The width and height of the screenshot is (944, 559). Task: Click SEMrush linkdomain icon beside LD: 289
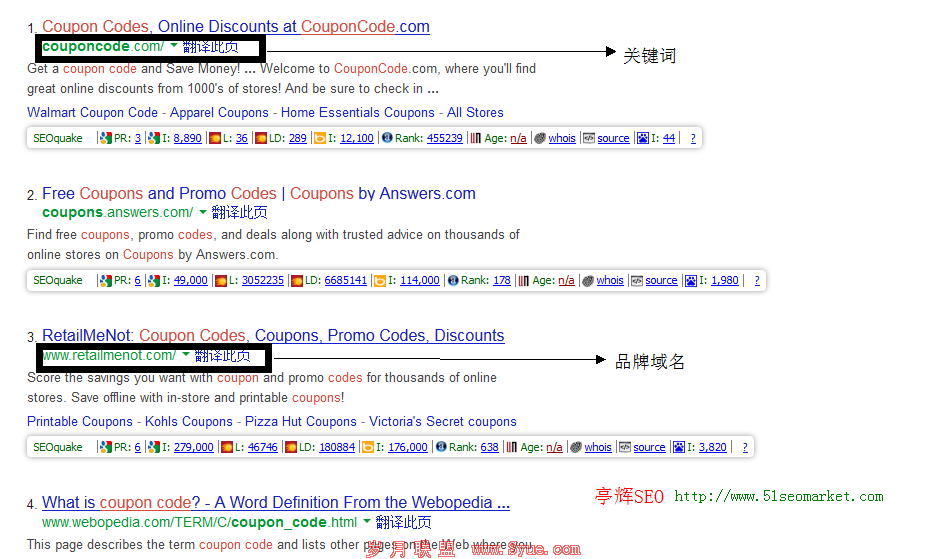tap(261, 138)
